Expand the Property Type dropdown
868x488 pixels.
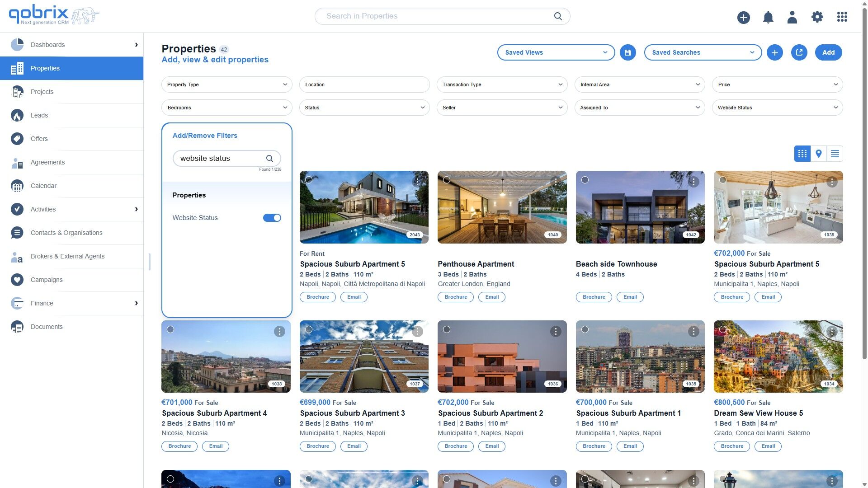(x=227, y=84)
